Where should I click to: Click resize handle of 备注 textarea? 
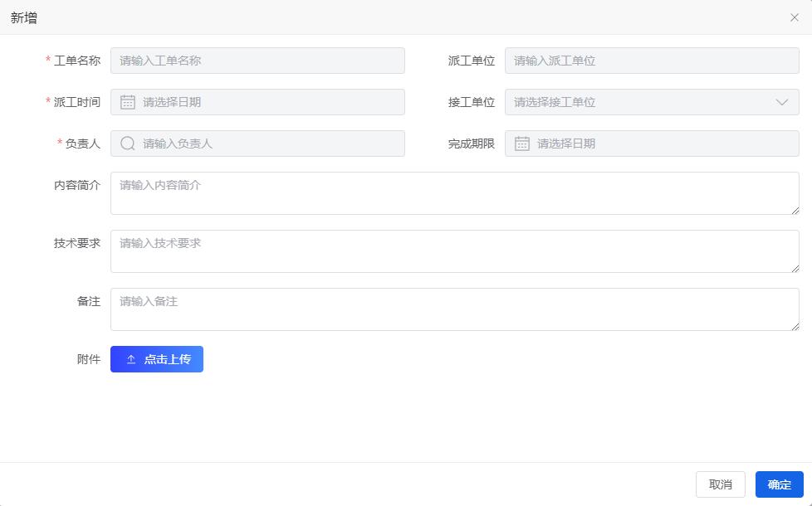(795, 326)
